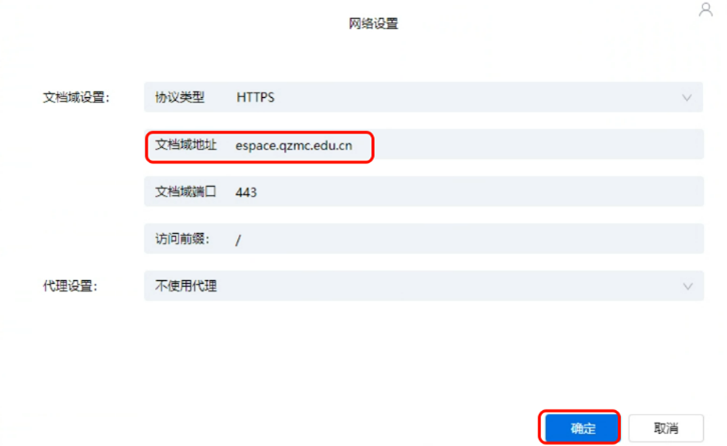This screenshot has width=727, height=446.
Task: Focus empty area of 访问前缀 row
Action: 480,239
